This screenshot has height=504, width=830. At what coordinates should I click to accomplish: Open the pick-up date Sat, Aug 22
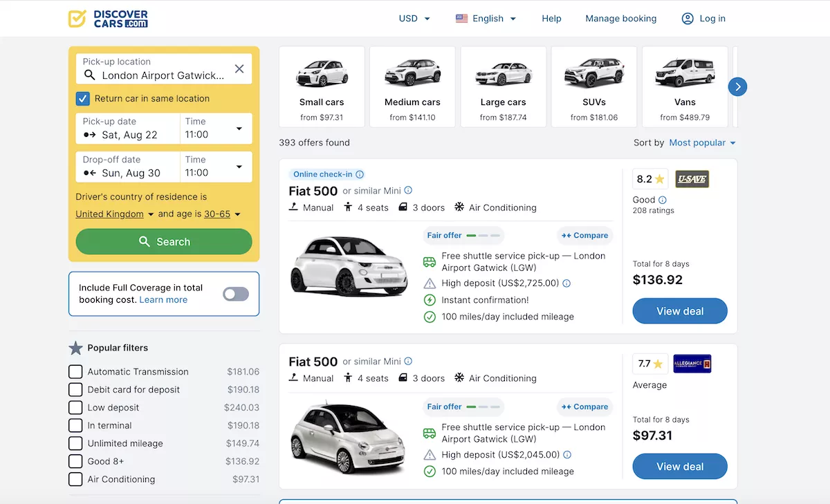pos(128,129)
